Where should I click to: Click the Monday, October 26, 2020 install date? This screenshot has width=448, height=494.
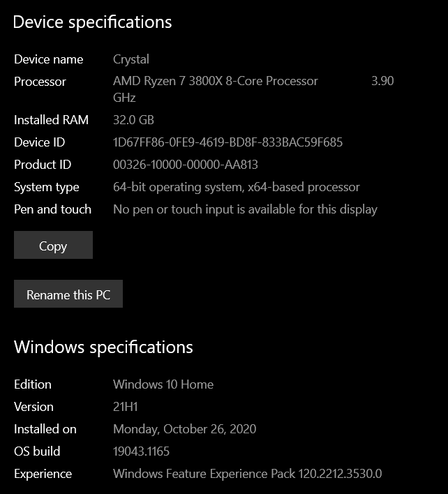coord(184,429)
